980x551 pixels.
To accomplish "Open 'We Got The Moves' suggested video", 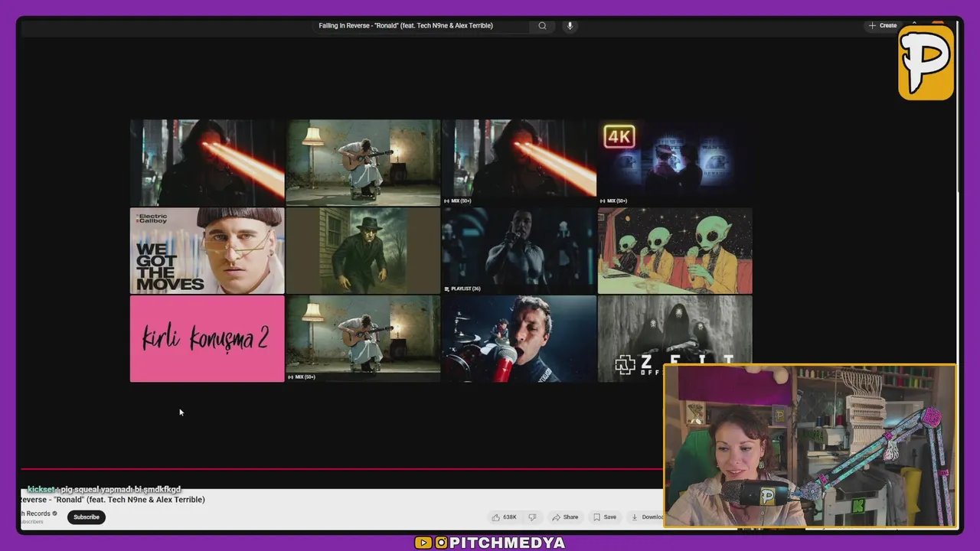I will 207,251.
